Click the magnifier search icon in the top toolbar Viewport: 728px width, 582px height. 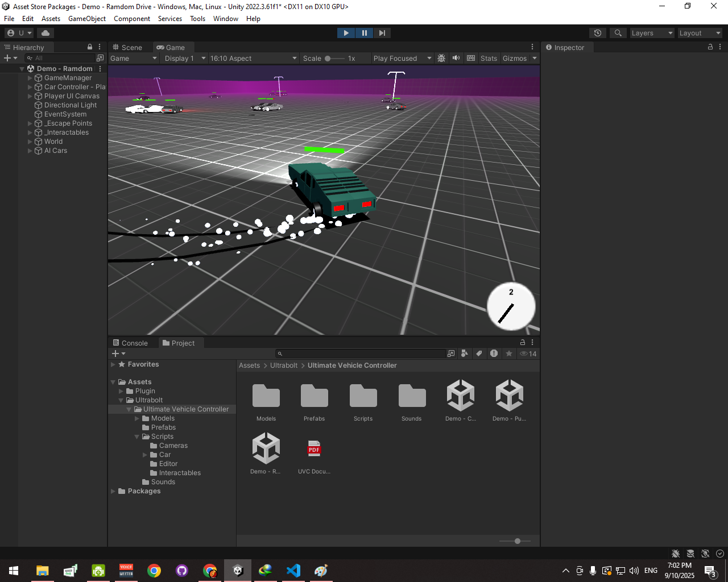618,33
